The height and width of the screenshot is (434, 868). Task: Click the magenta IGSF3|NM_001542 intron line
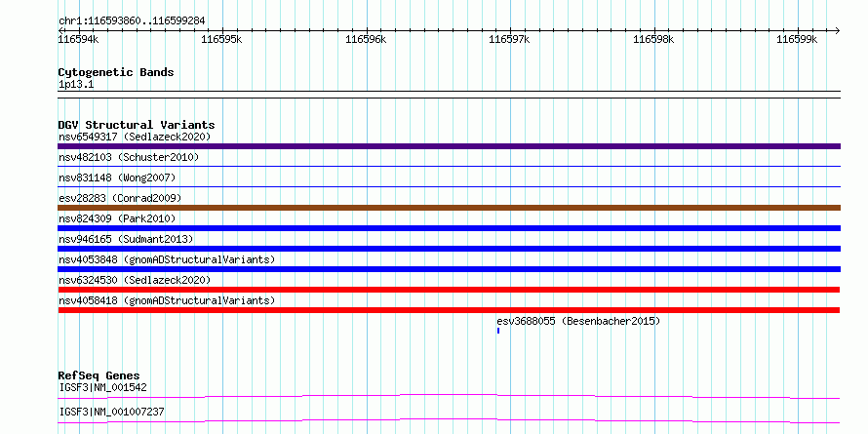449,396
